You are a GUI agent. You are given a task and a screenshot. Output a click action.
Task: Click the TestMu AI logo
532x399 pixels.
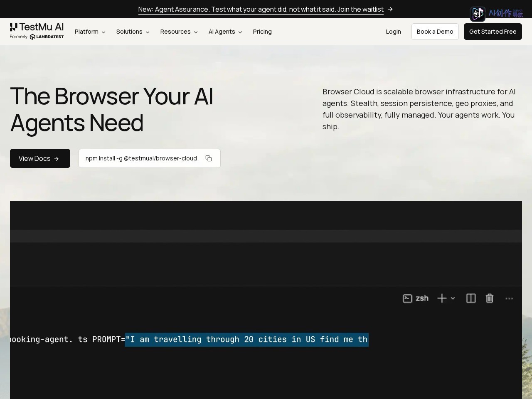(37, 27)
